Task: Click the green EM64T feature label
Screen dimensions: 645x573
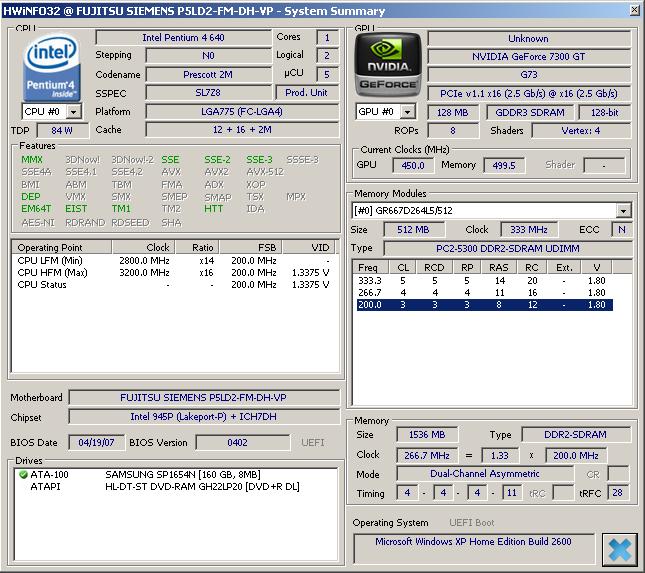Action: pyautogui.click(x=36, y=209)
